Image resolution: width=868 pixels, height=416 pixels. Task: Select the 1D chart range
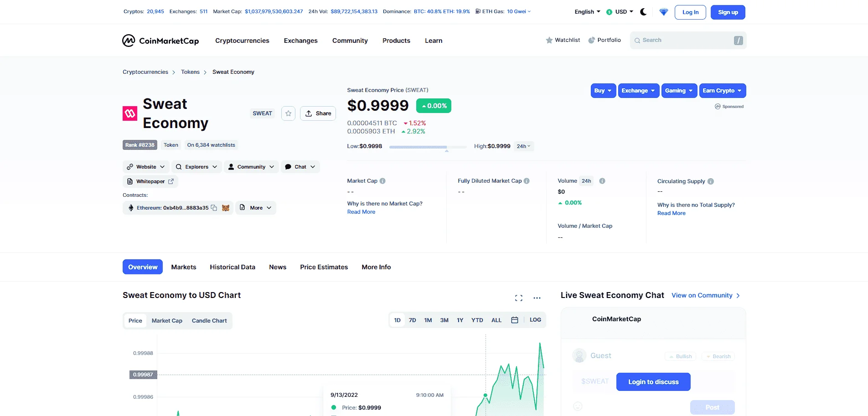pyautogui.click(x=397, y=320)
